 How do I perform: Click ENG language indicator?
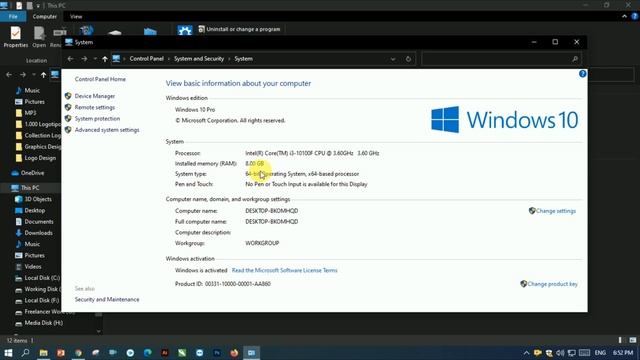pos(600,353)
